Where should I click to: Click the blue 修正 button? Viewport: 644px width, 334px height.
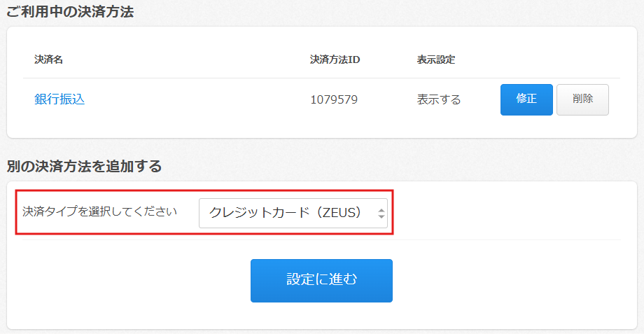click(x=526, y=99)
